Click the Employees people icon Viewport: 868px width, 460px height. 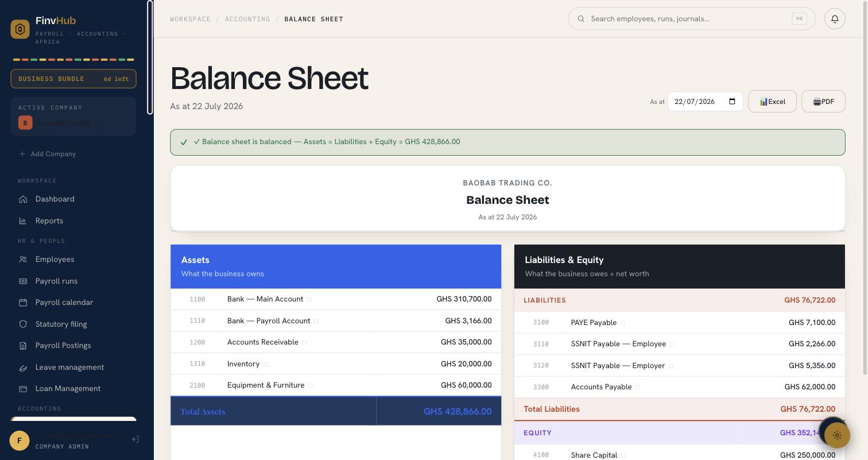23,260
